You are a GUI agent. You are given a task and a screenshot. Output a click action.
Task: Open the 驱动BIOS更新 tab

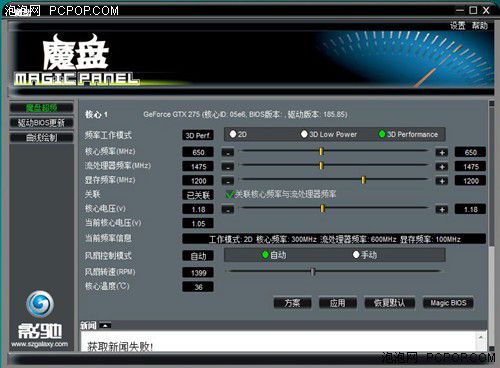pos(41,123)
